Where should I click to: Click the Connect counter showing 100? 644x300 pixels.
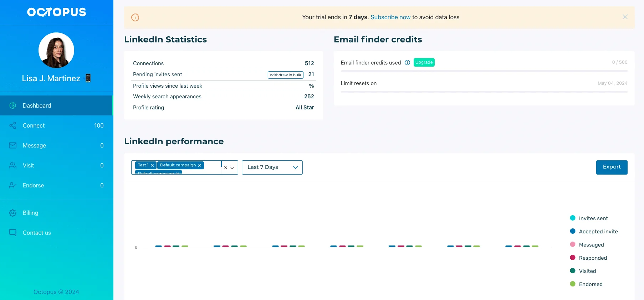(99, 125)
